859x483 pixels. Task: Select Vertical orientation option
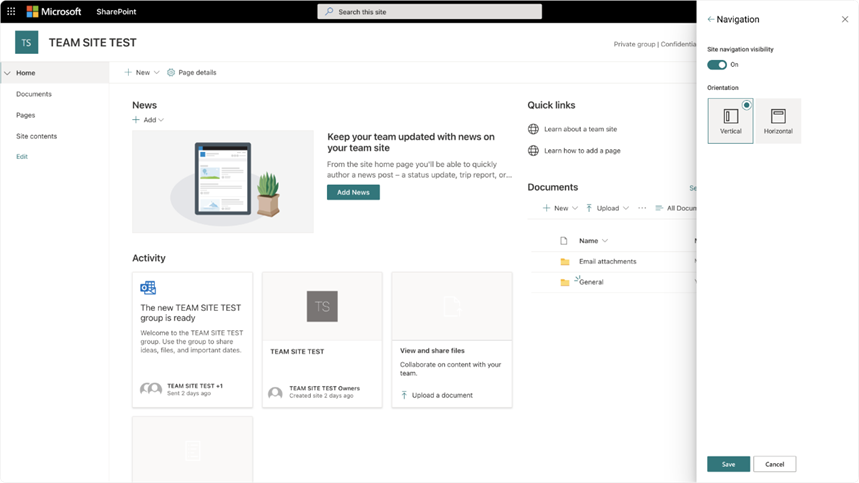(730, 121)
